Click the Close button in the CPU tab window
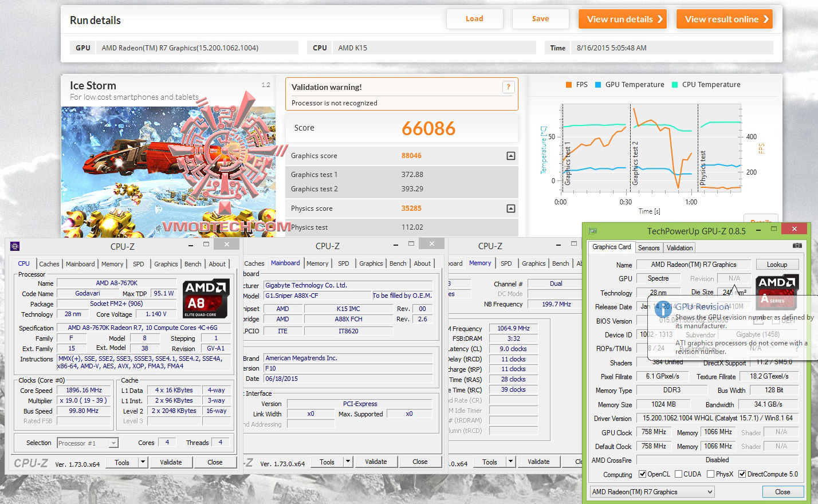The width and height of the screenshot is (818, 504). [215, 462]
